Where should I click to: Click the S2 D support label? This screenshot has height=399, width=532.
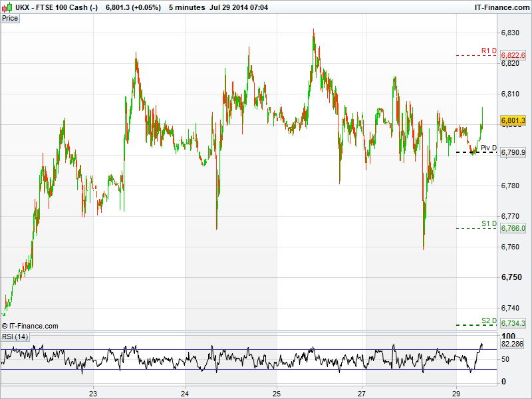[x=489, y=321]
